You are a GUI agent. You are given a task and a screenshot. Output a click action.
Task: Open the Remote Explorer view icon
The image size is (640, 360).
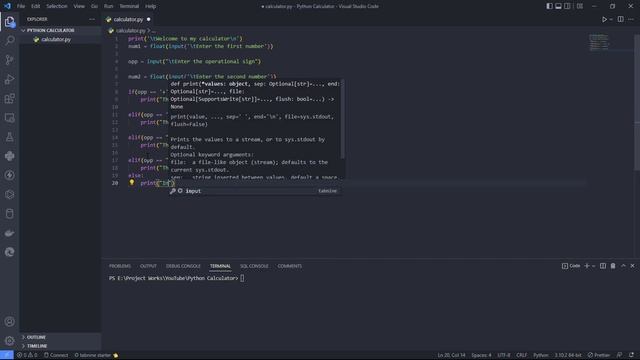pyautogui.click(x=9, y=118)
